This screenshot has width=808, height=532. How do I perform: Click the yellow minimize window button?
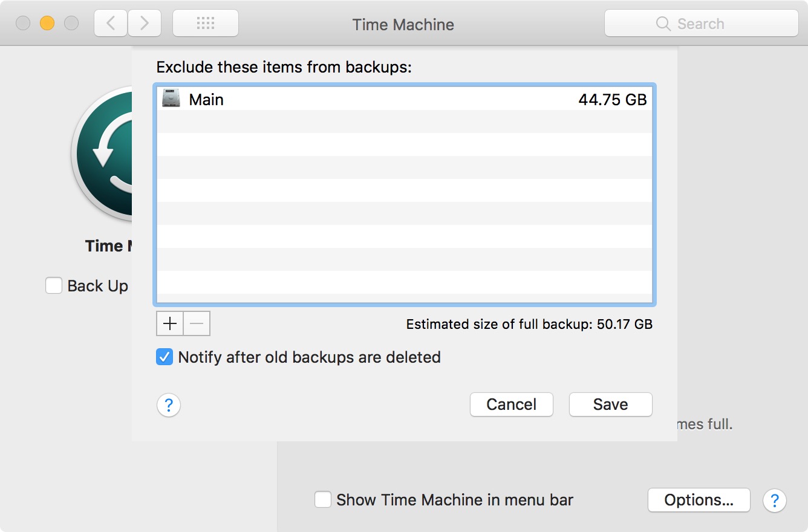(47, 24)
